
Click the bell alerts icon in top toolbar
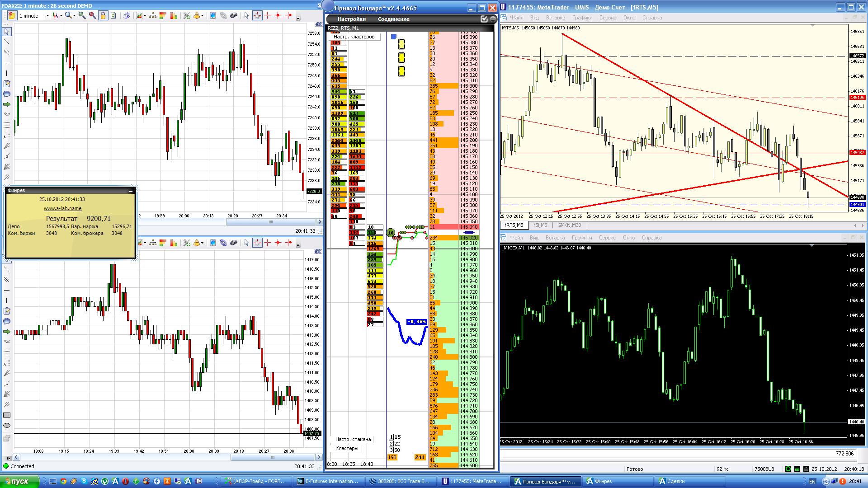click(x=197, y=15)
